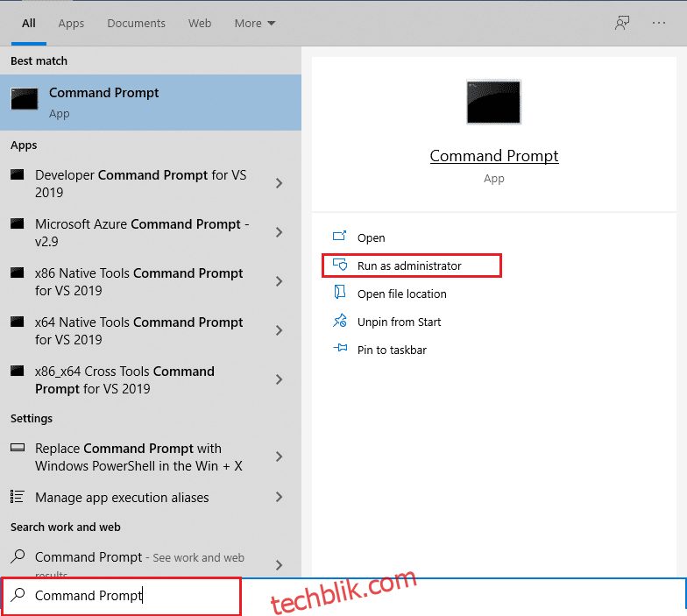Click x64 Native Tools console icon

18,322
